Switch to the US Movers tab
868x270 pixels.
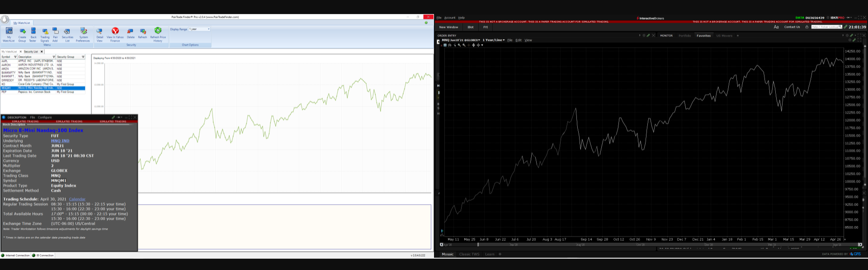click(x=724, y=35)
